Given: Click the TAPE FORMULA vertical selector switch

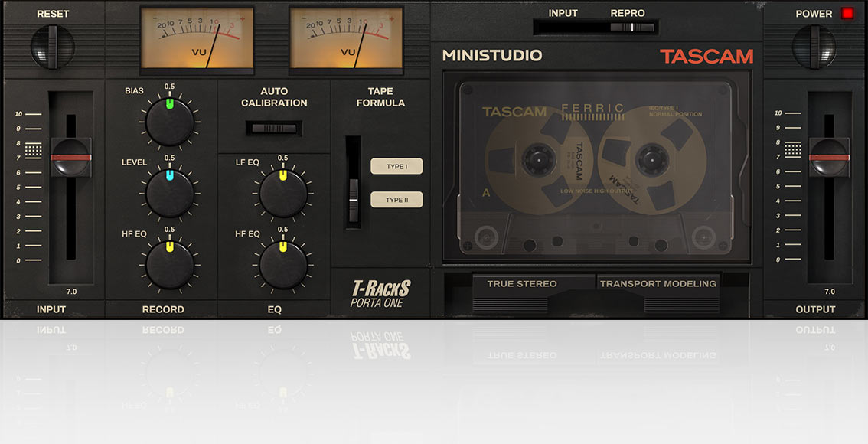Looking at the screenshot, I should click(x=353, y=182).
